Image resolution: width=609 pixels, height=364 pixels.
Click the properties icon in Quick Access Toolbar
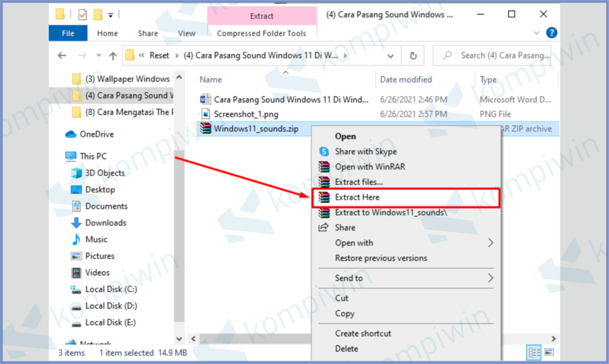83,14
